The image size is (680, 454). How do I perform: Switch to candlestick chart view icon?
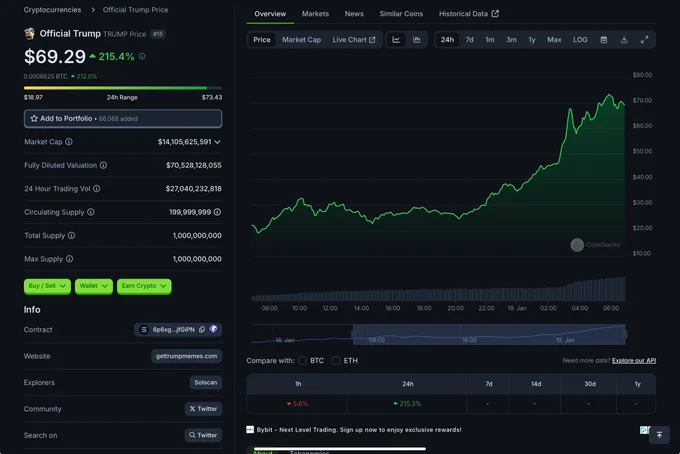416,39
